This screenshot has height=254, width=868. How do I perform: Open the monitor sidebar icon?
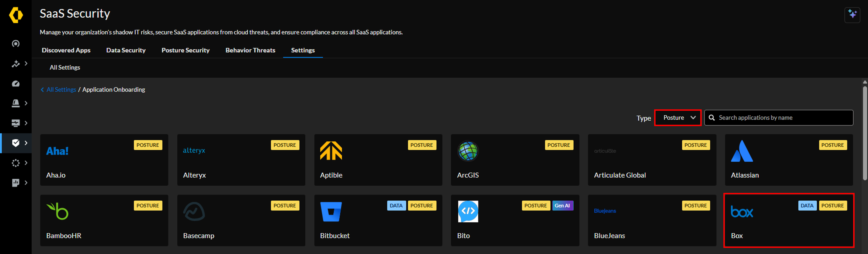[16, 123]
